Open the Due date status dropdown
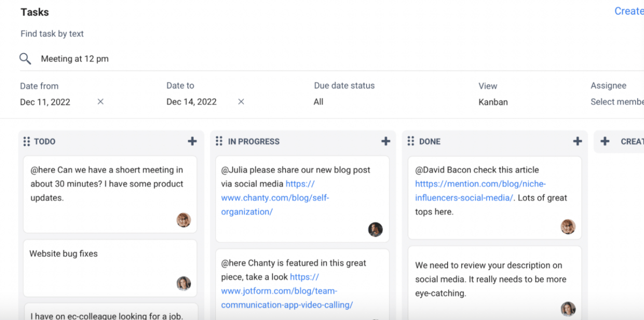 click(x=319, y=102)
